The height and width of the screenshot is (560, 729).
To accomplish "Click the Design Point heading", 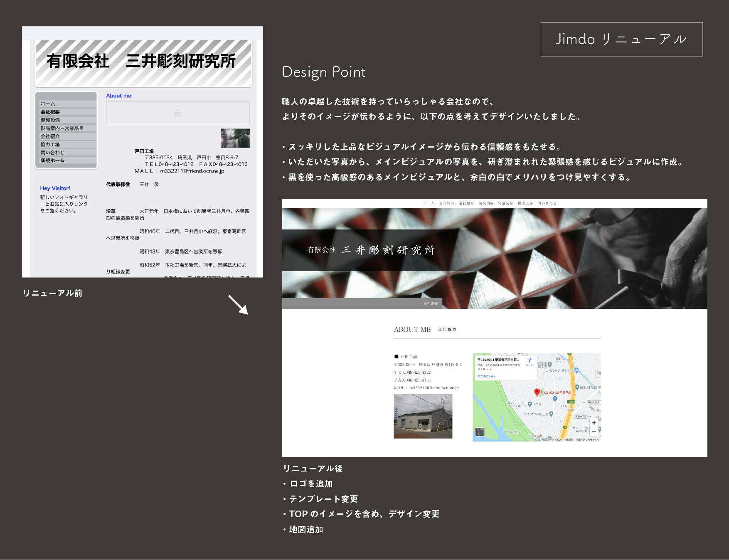I will pyautogui.click(x=323, y=72).
